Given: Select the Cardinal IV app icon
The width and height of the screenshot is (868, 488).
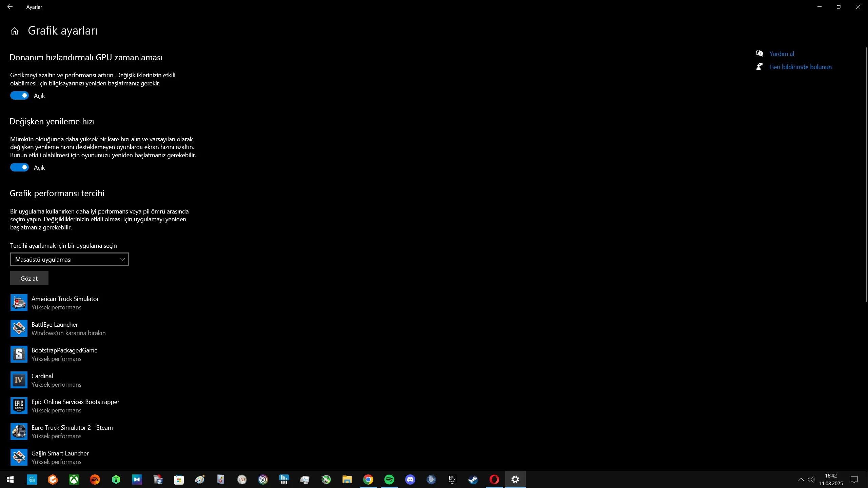Looking at the screenshot, I should pyautogui.click(x=19, y=380).
